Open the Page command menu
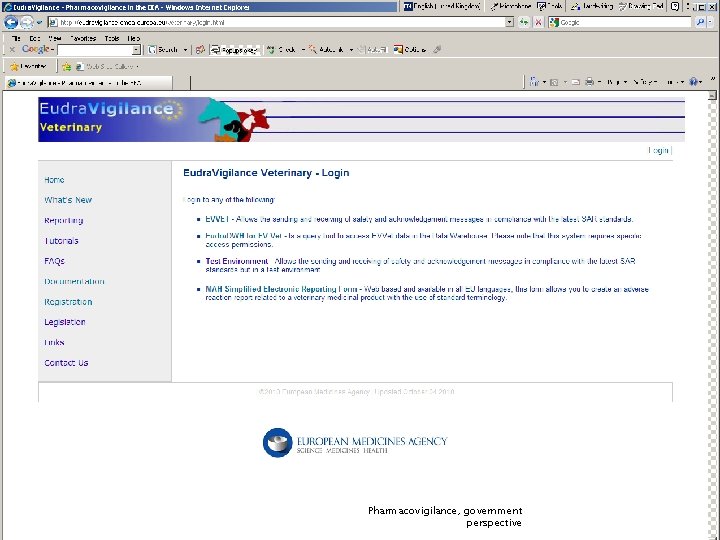This screenshot has height=540, width=720. (616, 82)
